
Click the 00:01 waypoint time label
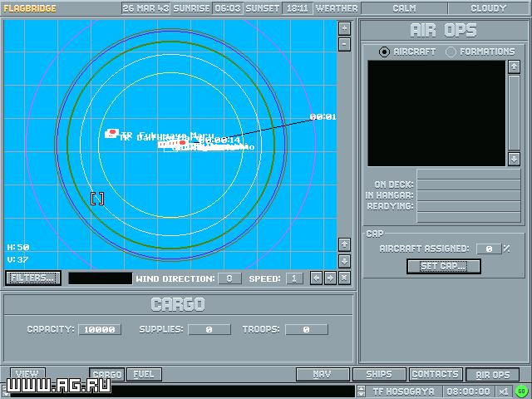click(x=323, y=116)
